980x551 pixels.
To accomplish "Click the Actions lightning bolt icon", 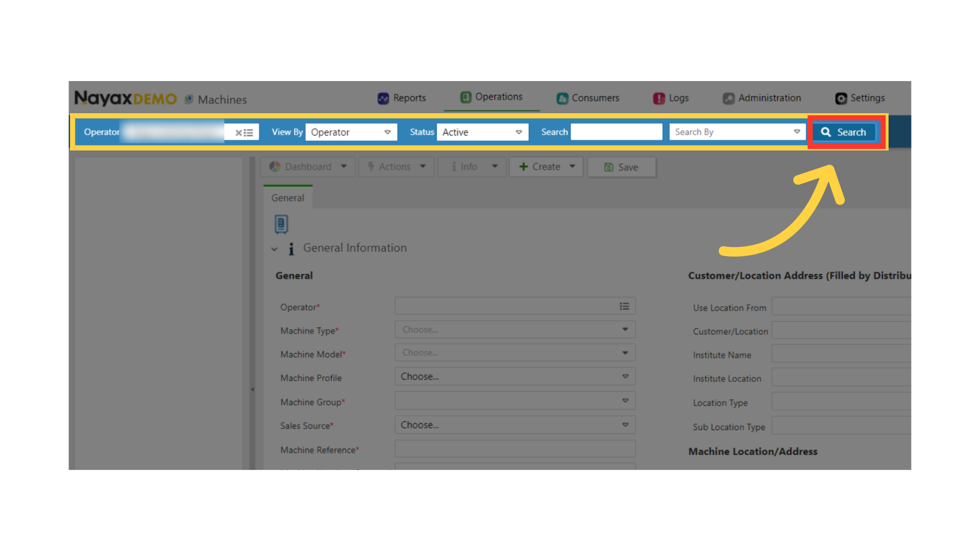I will click(x=371, y=166).
